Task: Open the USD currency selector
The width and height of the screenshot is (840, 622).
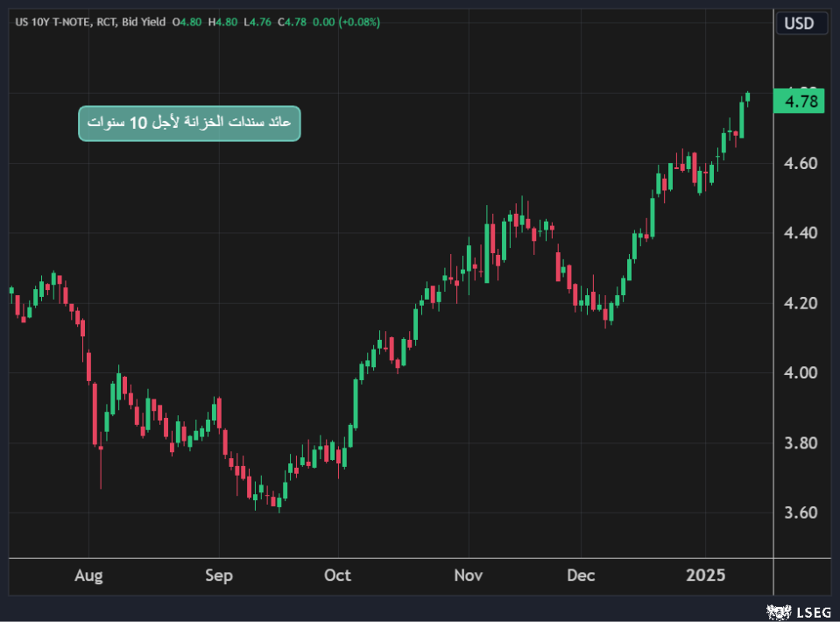Action: (x=801, y=23)
